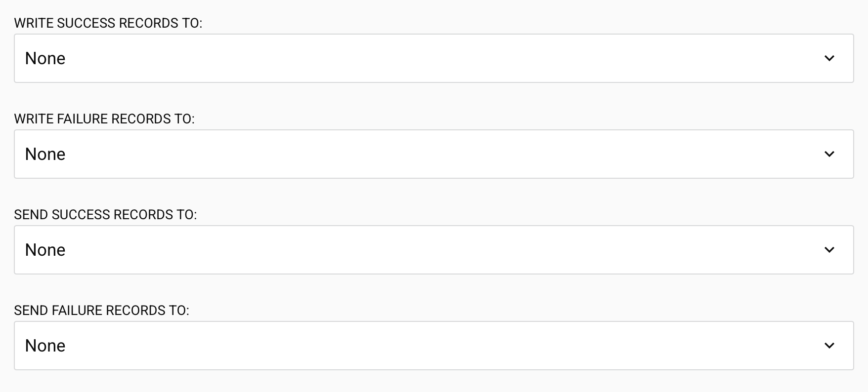Expand the Send Failure Records To dropdown
Screen dimensions: 868x392
[434, 346]
